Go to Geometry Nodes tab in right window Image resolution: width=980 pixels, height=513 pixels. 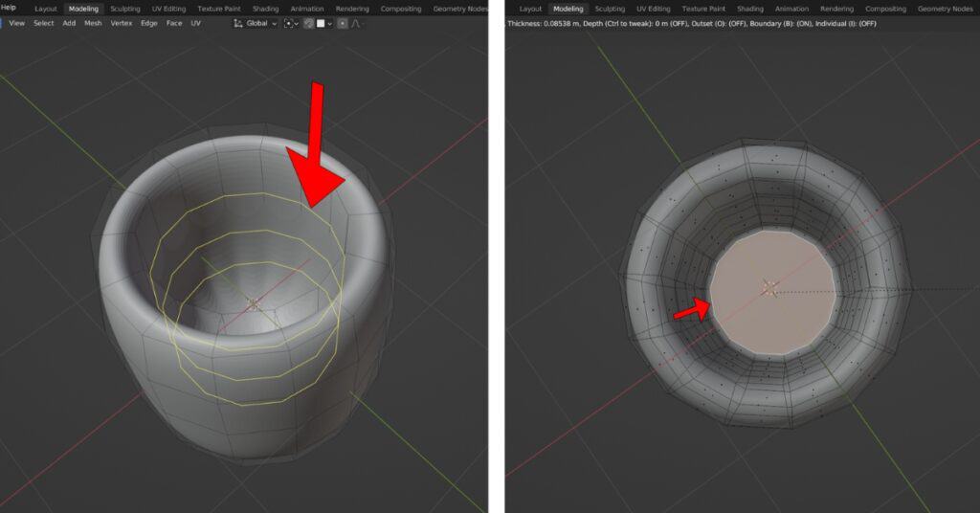tap(945, 9)
